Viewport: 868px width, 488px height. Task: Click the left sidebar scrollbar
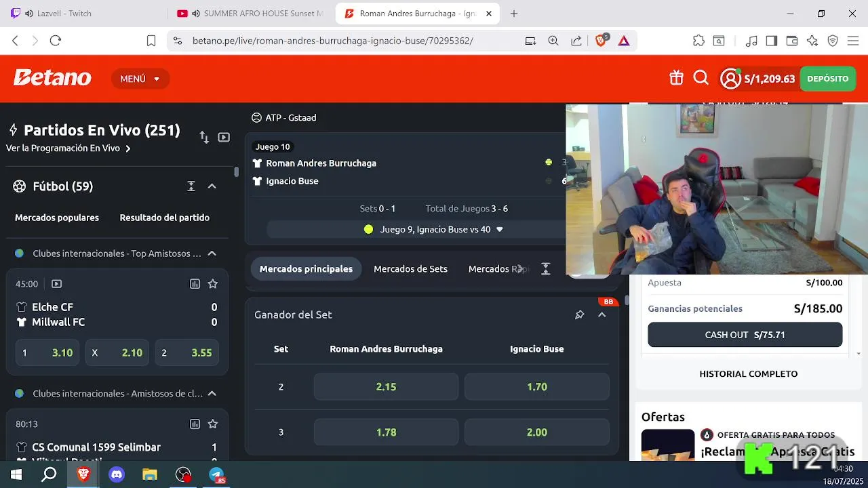coord(236,171)
